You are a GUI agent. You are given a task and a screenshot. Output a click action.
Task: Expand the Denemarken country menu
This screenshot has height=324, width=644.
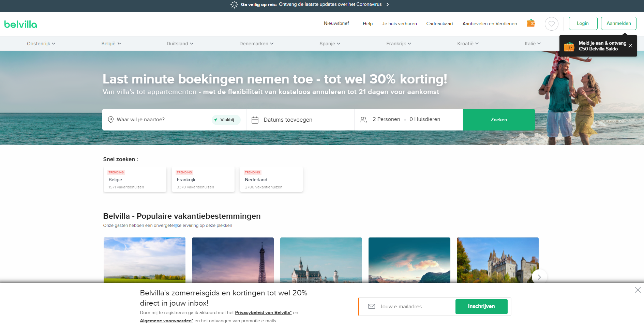pos(256,44)
